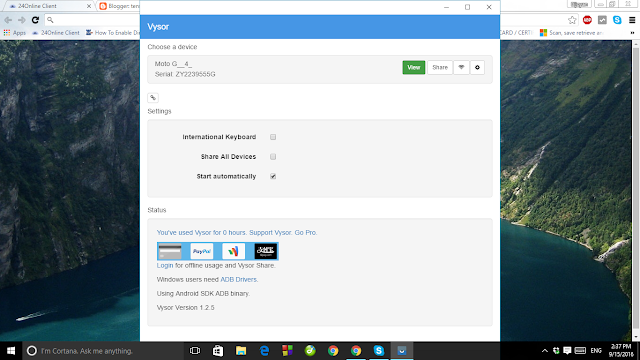Click the Share button for Moto G
Viewport: 640px width, 360px height.
tap(440, 67)
